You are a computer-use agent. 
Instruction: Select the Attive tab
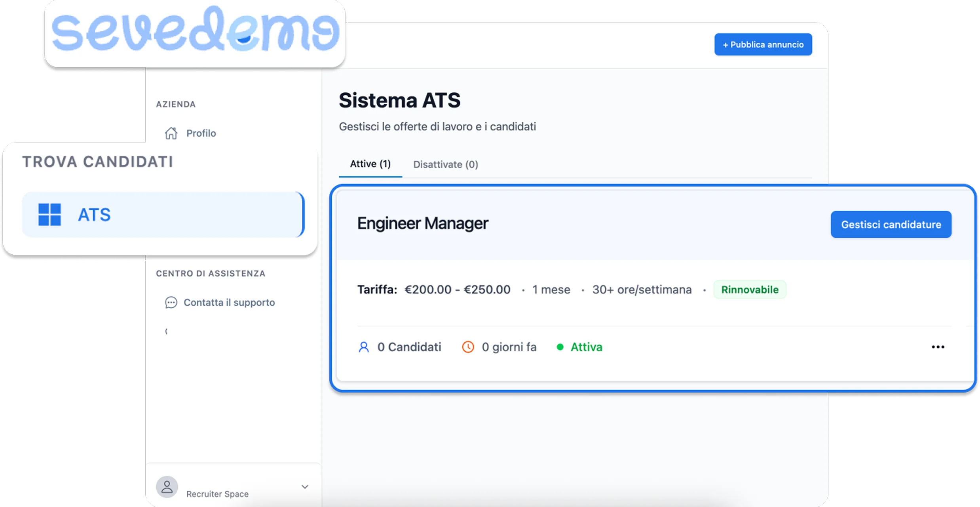click(x=369, y=164)
